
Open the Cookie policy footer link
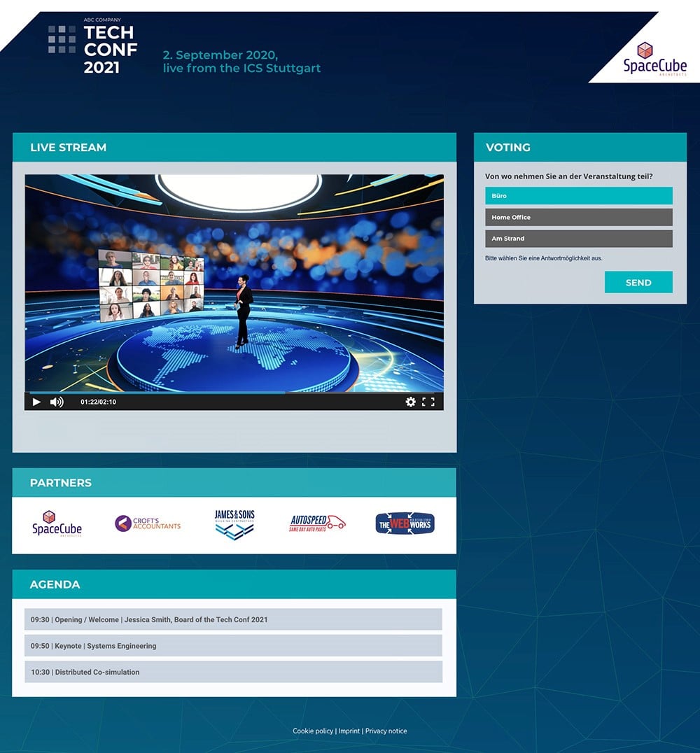(x=313, y=731)
